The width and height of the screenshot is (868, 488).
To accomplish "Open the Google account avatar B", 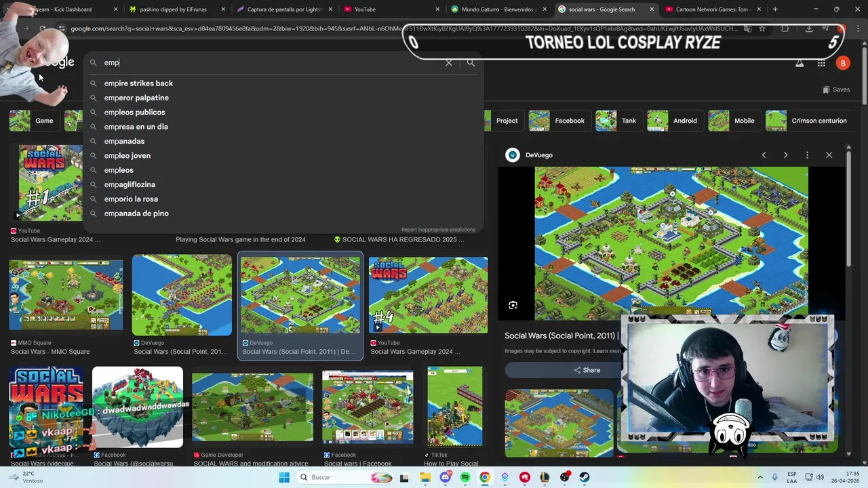I will pos(843,63).
